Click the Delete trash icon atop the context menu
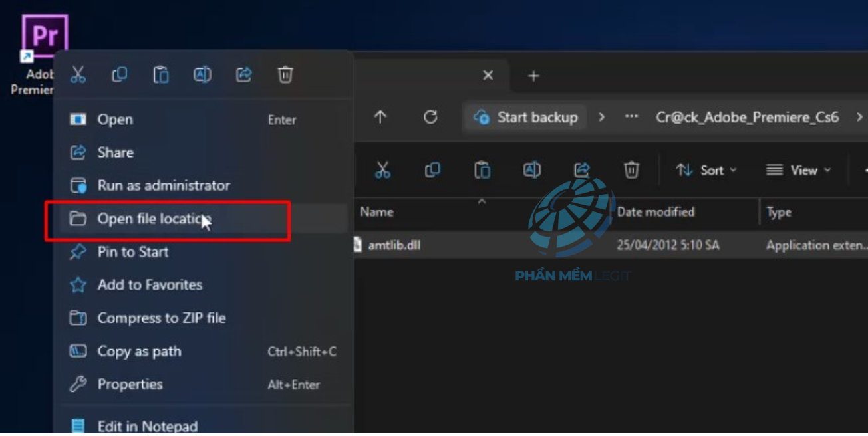Image resolution: width=868 pixels, height=436 pixels. [285, 74]
